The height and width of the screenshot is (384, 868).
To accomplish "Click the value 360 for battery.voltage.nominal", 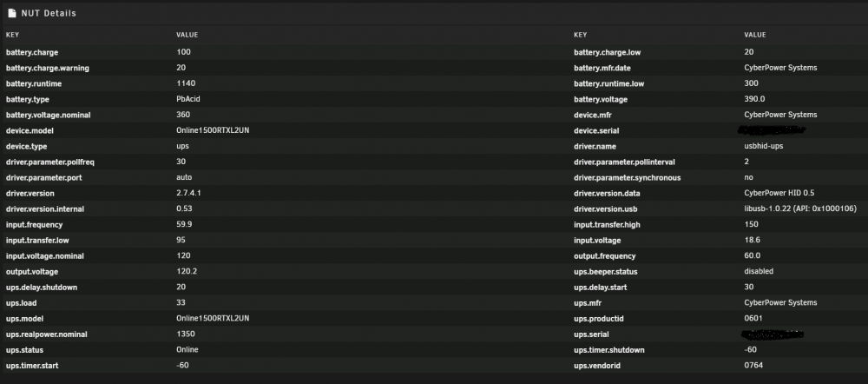I will pyautogui.click(x=183, y=115).
